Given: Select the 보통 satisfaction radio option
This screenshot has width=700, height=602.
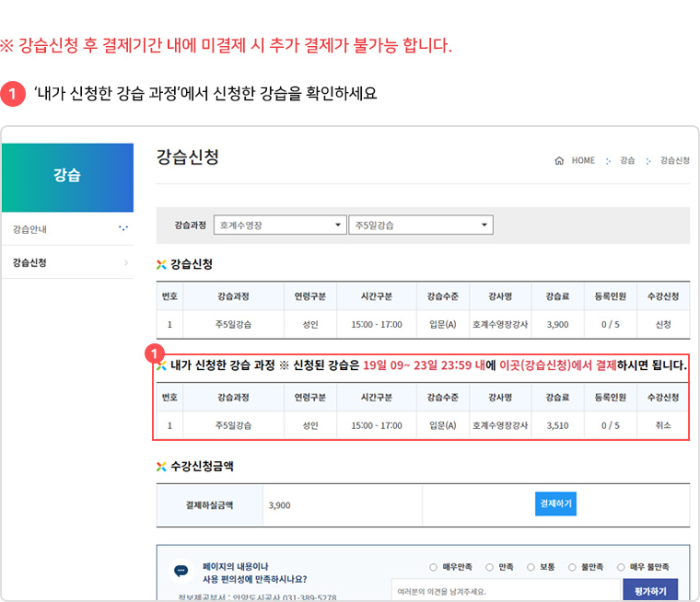Looking at the screenshot, I should point(530,567).
